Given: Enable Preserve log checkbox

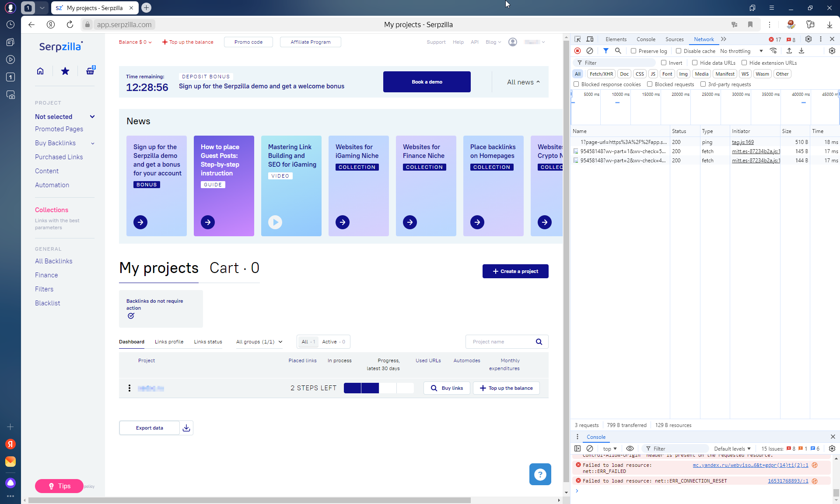Looking at the screenshot, I should coord(633,51).
